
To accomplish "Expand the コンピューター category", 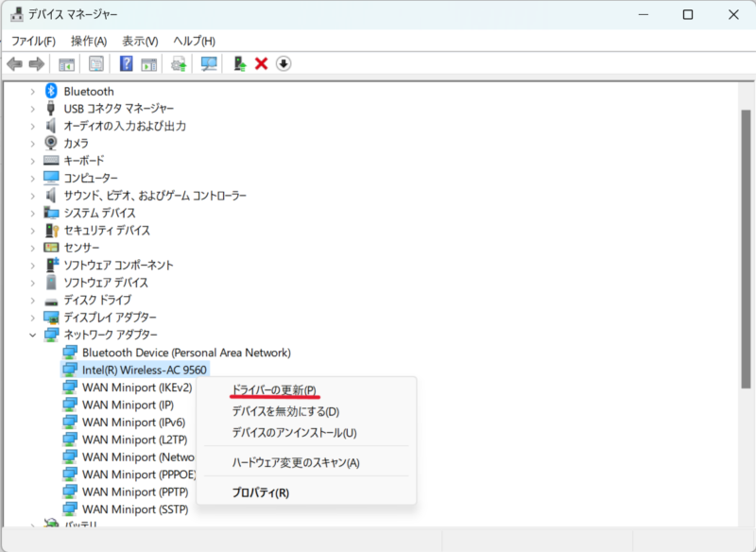I will pos(33,178).
